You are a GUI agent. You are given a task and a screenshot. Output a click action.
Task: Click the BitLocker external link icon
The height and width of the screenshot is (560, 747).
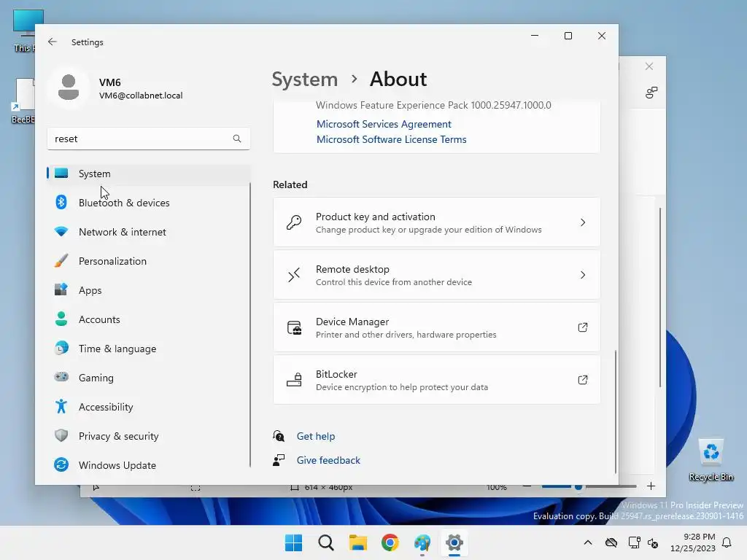point(583,379)
